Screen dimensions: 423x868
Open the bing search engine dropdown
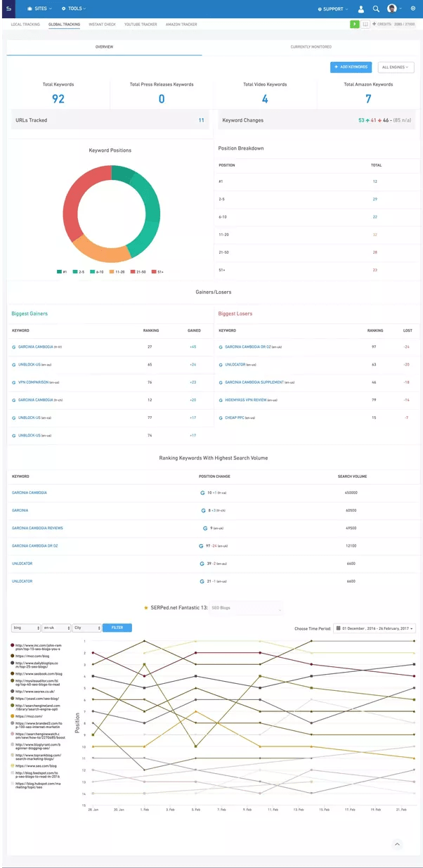point(25,628)
